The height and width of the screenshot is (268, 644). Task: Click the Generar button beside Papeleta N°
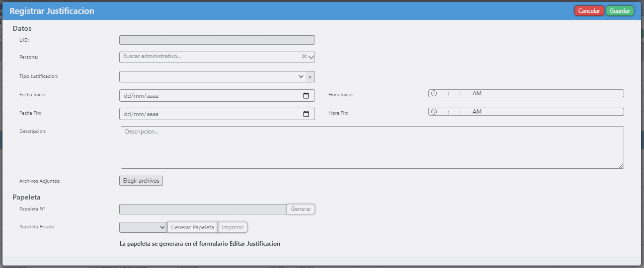tap(301, 209)
